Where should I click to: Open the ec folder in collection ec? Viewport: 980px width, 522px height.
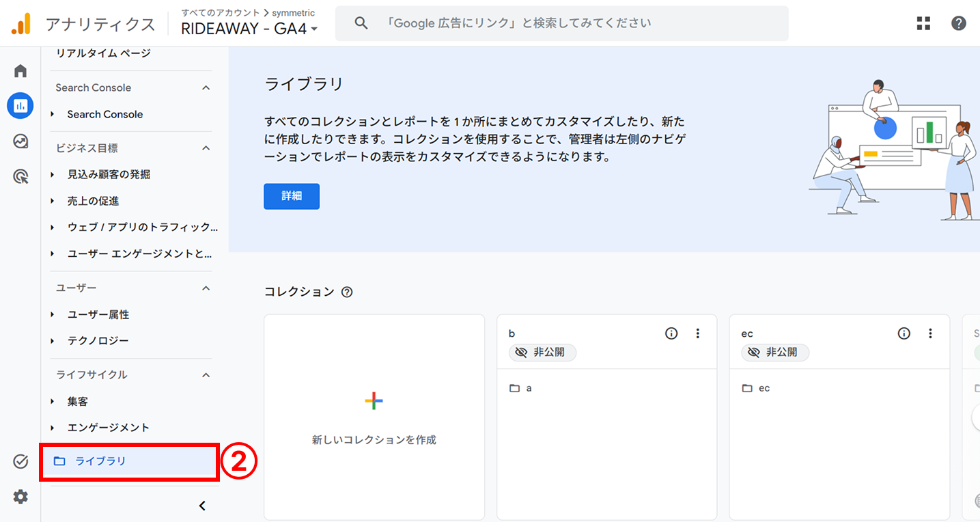[756, 388]
